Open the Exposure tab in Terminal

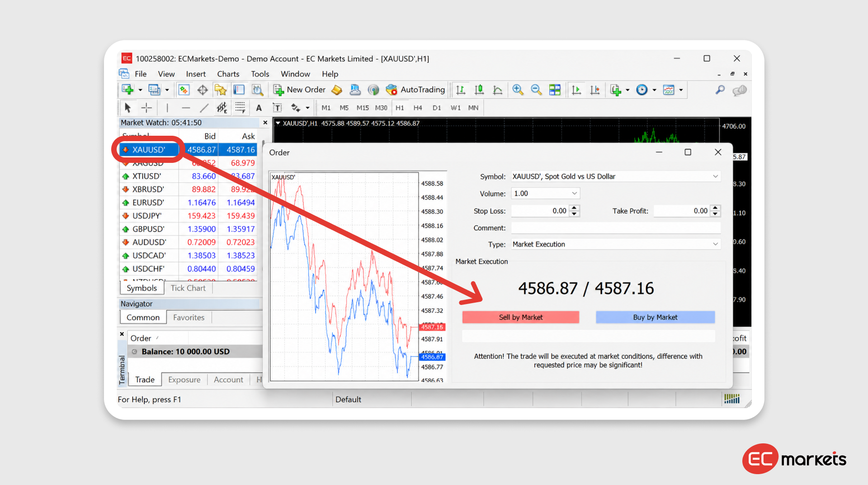click(184, 380)
